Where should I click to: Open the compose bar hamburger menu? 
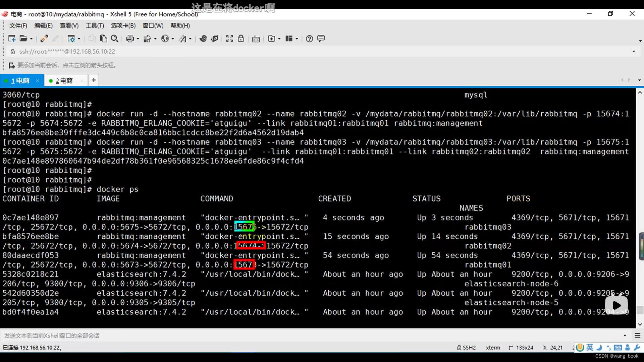pos(638,336)
